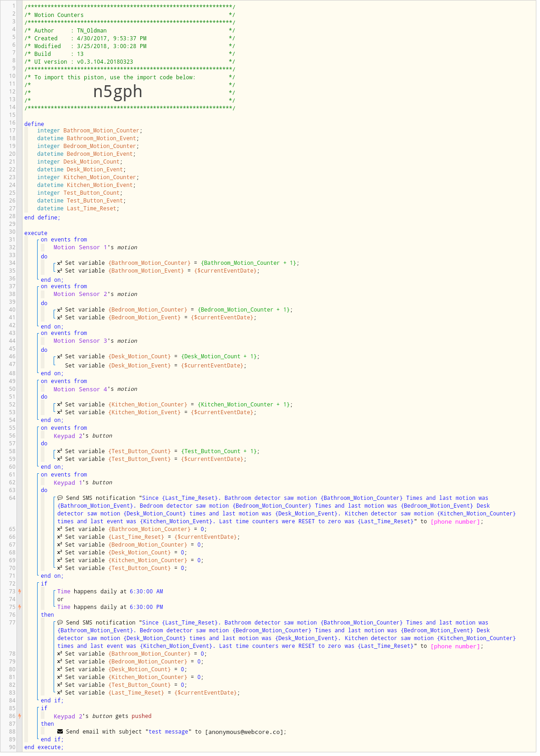Click the time value 6:30:00 AM
The height and width of the screenshot is (756, 540).
[146, 592]
